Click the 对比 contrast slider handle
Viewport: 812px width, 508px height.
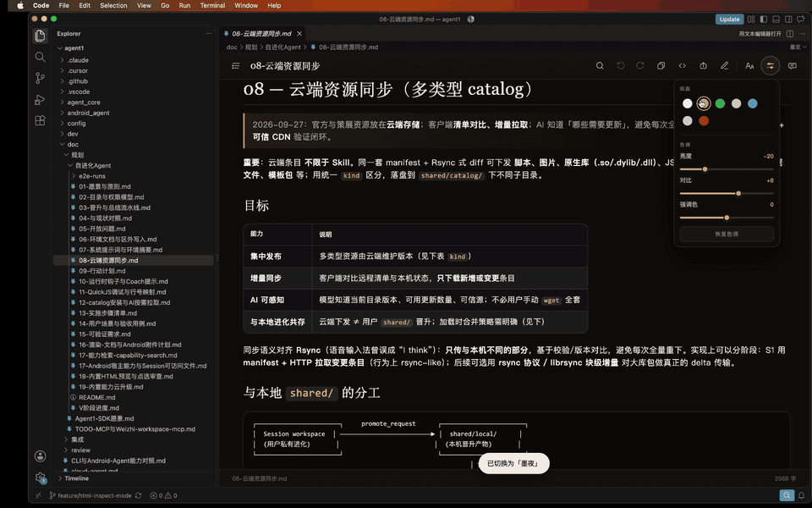[x=738, y=193]
